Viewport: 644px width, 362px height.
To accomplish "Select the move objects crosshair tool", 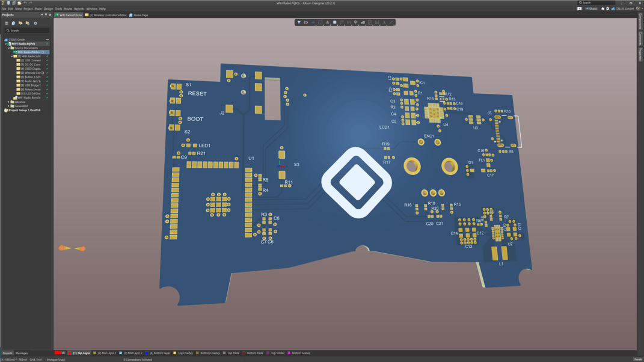I will 313,23.
